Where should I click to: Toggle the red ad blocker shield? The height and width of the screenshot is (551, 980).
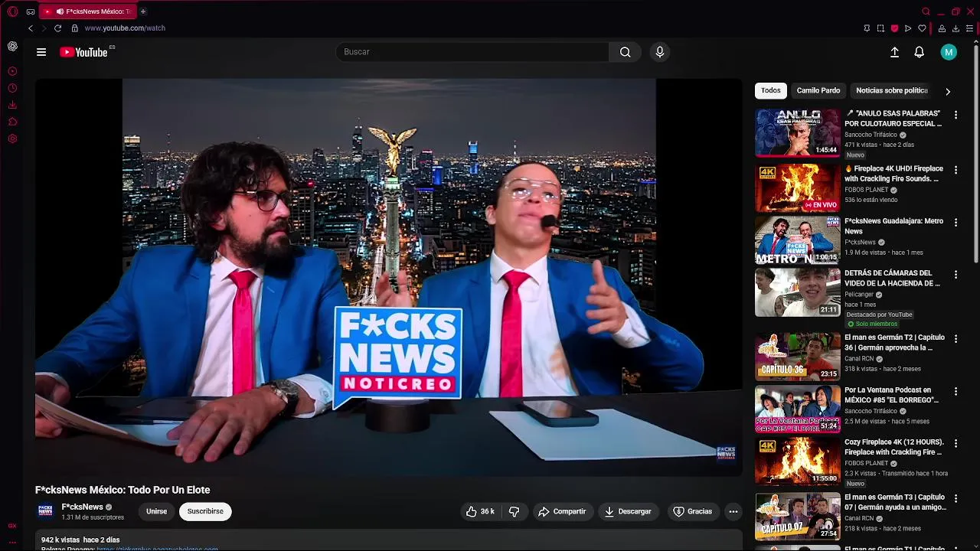pyautogui.click(x=894, y=28)
